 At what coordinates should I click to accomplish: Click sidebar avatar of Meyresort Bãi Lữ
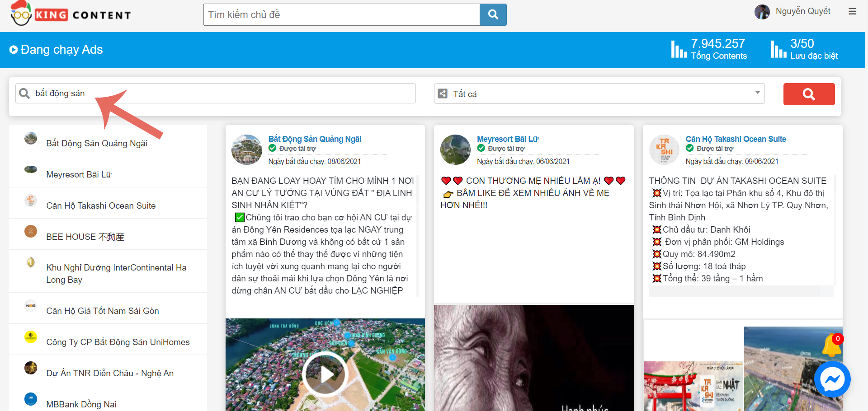pos(31,169)
